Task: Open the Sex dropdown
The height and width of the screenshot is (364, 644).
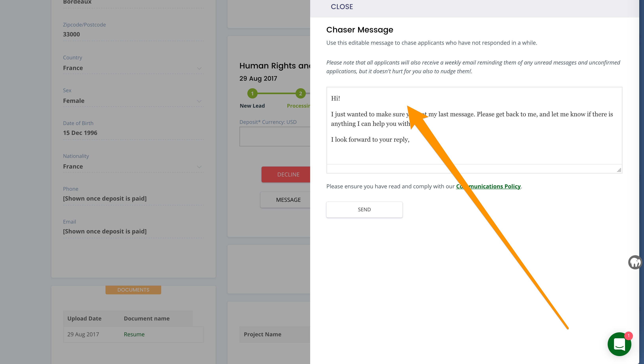Action: pos(199,101)
